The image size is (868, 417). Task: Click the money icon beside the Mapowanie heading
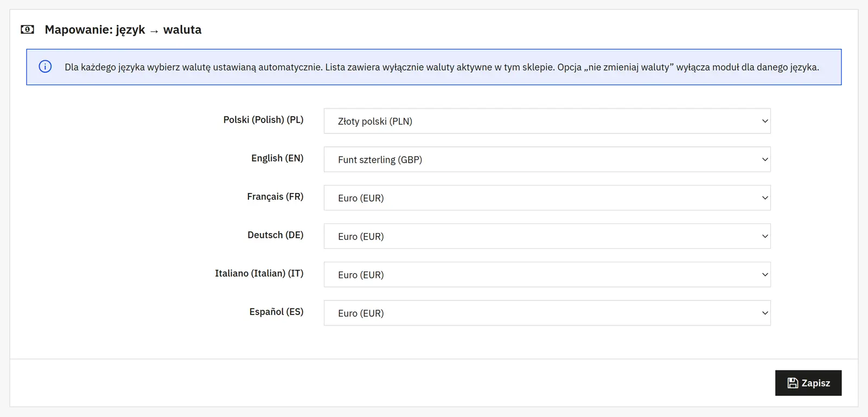pyautogui.click(x=27, y=29)
